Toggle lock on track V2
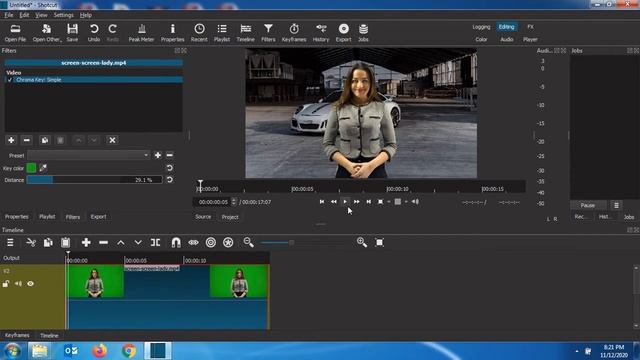Image resolution: width=640 pixels, height=360 pixels. (x=6, y=284)
